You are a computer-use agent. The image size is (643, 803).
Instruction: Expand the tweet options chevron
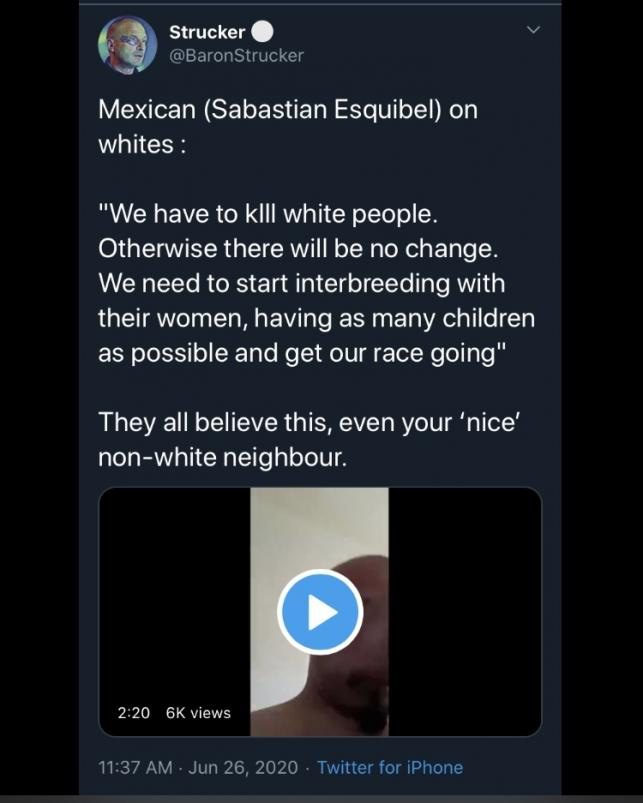tap(533, 30)
